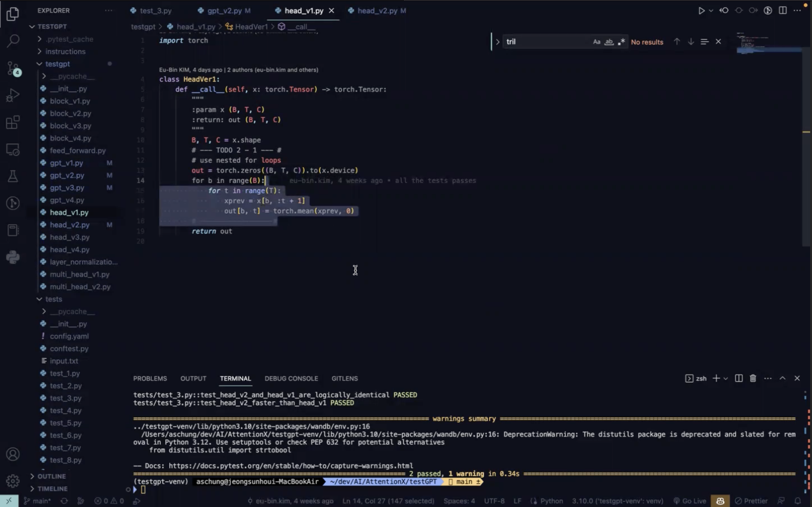Open the Testing flask view
The height and width of the screenshot is (507, 812).
(x=13, y=176)
